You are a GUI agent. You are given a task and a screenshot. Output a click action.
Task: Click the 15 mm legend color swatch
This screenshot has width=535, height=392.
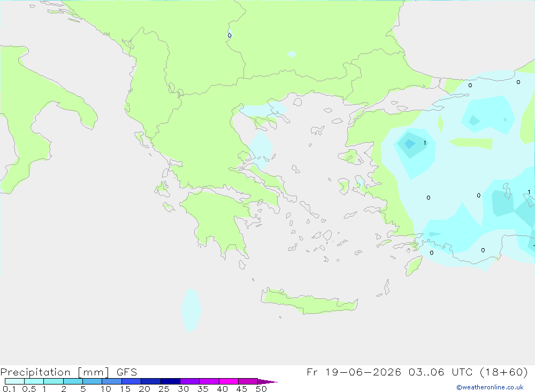pyautogui.click(x=131, y=381)
